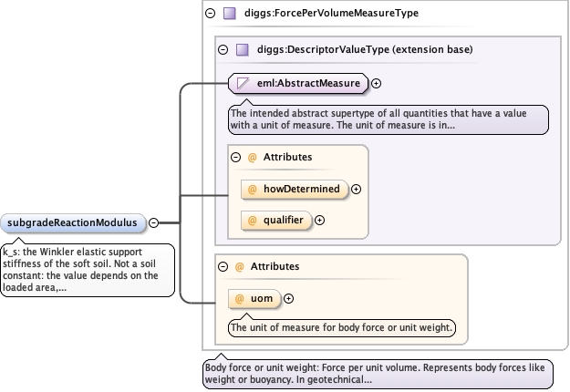Click the diggs:ForcePerVolumeMeasureType title text
Screen dimensions: 570x392
[331, 13]
